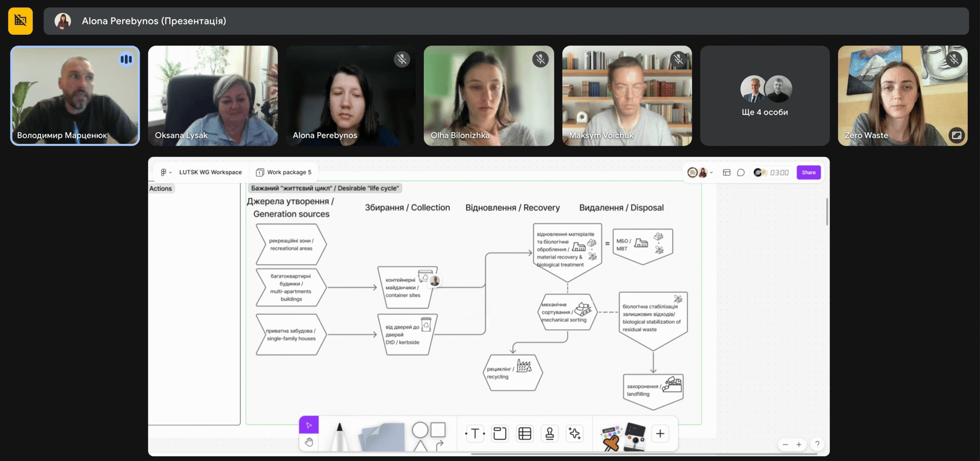The height and width of the screenshot is (461, 980).
Task: Toggle the layout view icon beside comments
Action: [x=726, y=173]
